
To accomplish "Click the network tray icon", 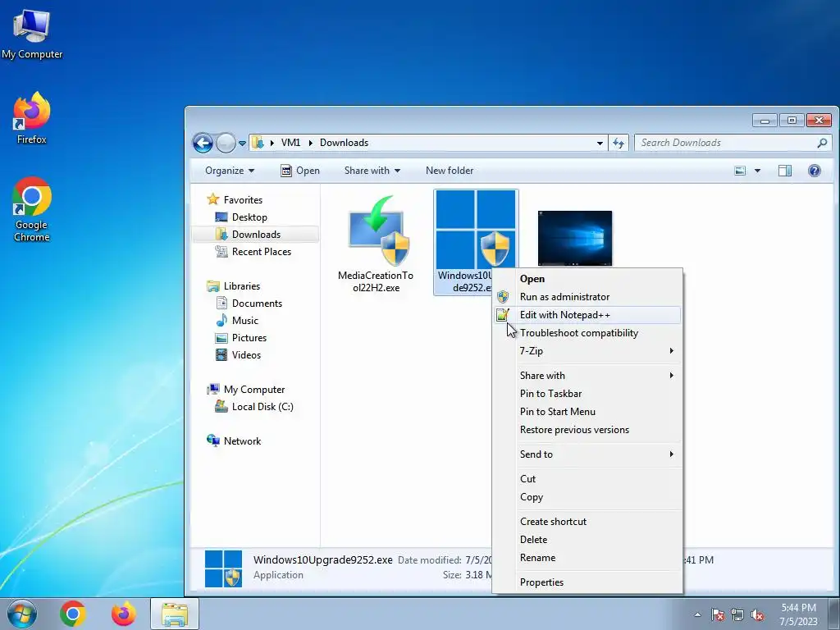I will 737,614.
